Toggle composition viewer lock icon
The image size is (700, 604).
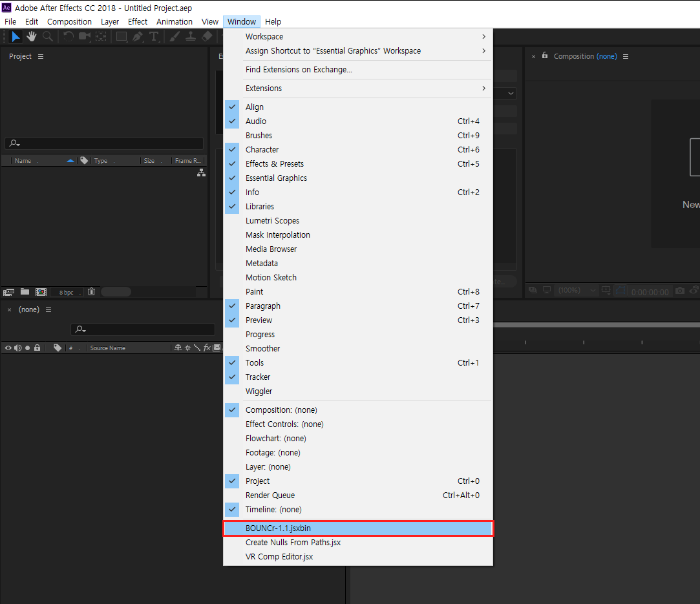545,56
